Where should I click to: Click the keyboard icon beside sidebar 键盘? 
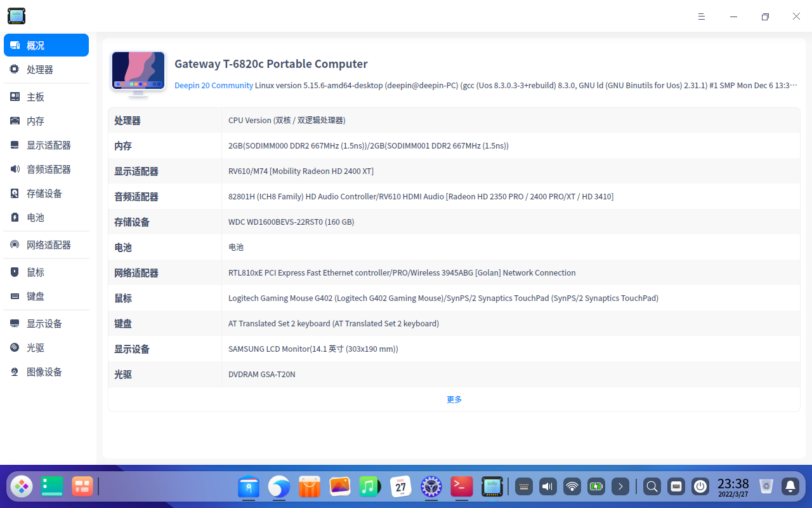tap(15, 297)
